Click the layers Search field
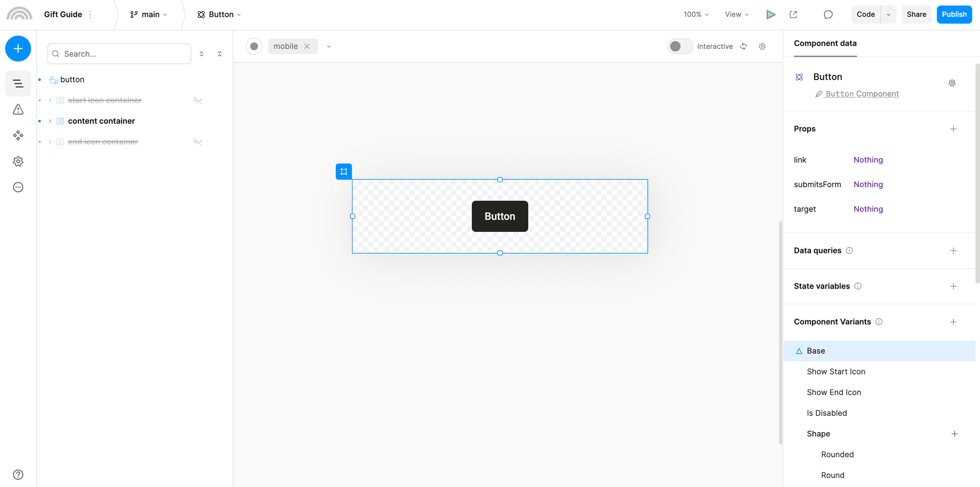The height and width of the screenshot is (487, 980). click(x=119, y=54)
